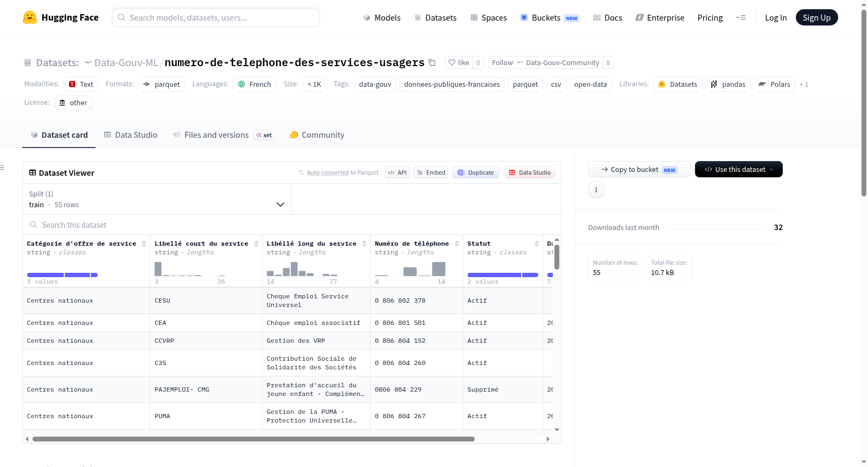Follow Data-Gouv-Community button
868x467 pixels.
tap(545, 62)
